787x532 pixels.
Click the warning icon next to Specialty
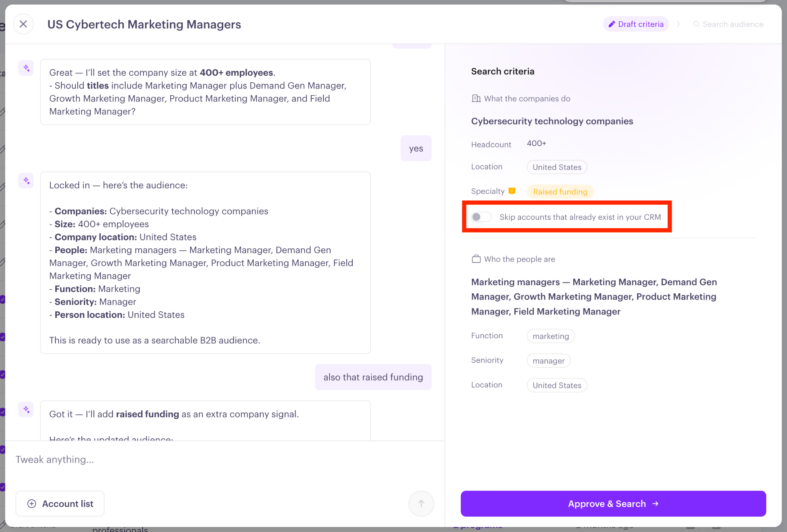(512, 191)
